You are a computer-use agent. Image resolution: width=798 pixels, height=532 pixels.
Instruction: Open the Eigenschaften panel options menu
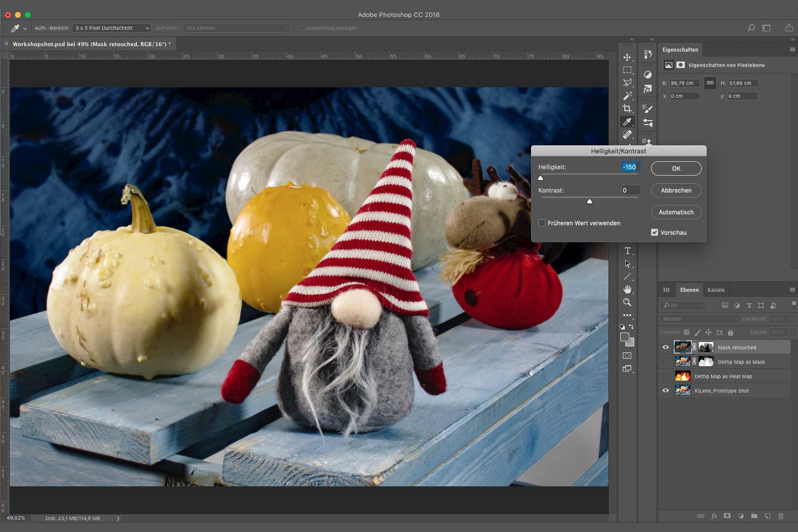pyautogui.click(x=792, y=50)
